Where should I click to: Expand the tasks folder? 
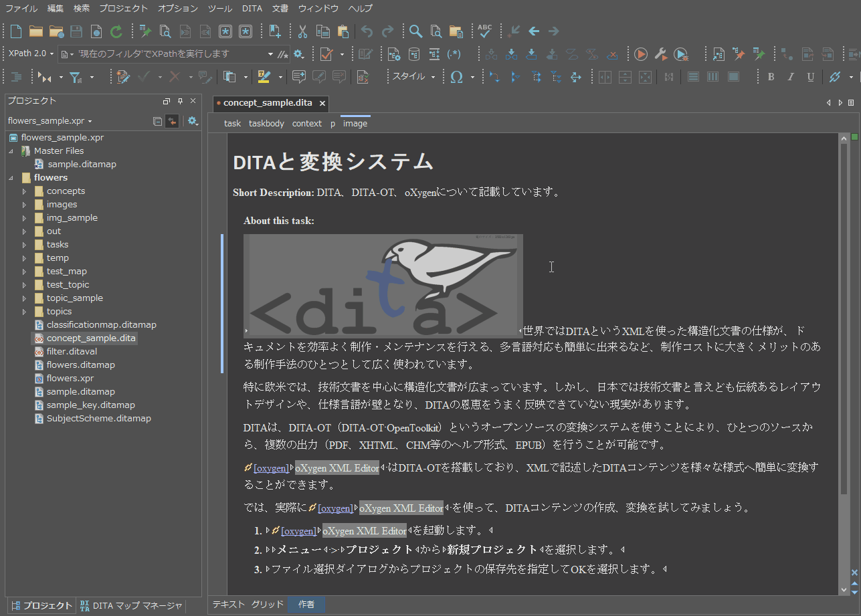point(25,245)
